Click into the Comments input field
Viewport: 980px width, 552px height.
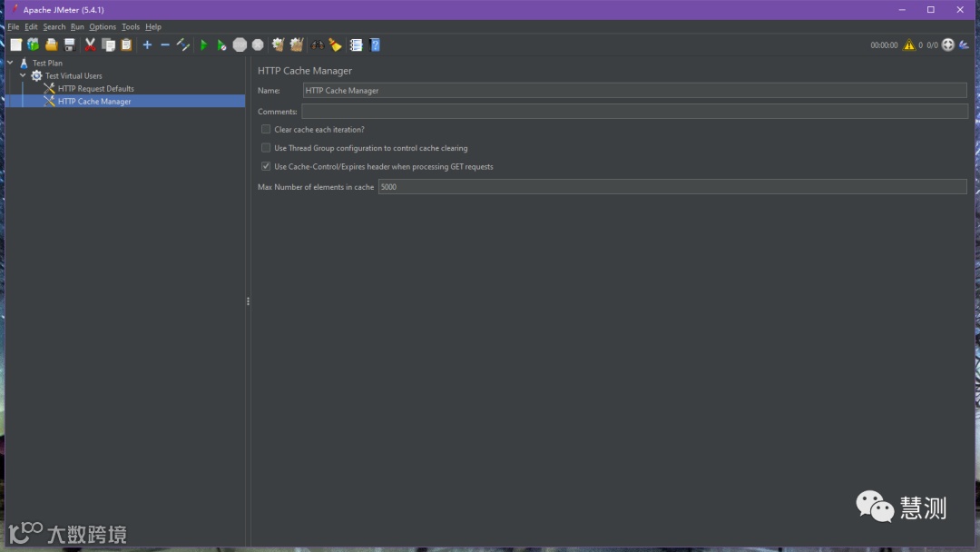(634, 112)
